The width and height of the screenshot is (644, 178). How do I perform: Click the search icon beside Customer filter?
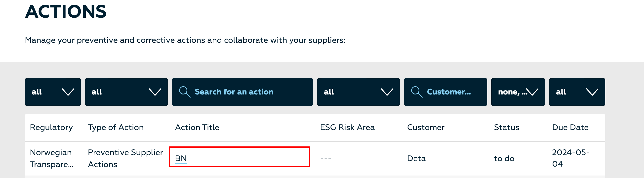click(x=416, y=92)
